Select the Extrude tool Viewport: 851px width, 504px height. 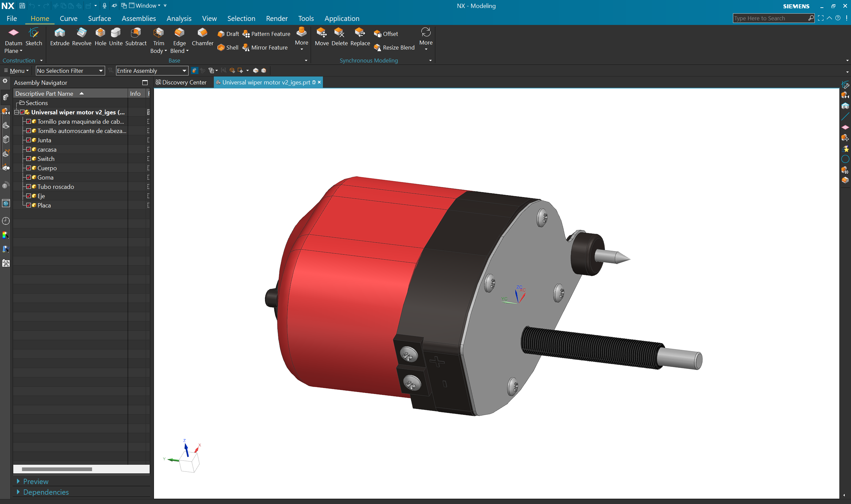(60, 36)
